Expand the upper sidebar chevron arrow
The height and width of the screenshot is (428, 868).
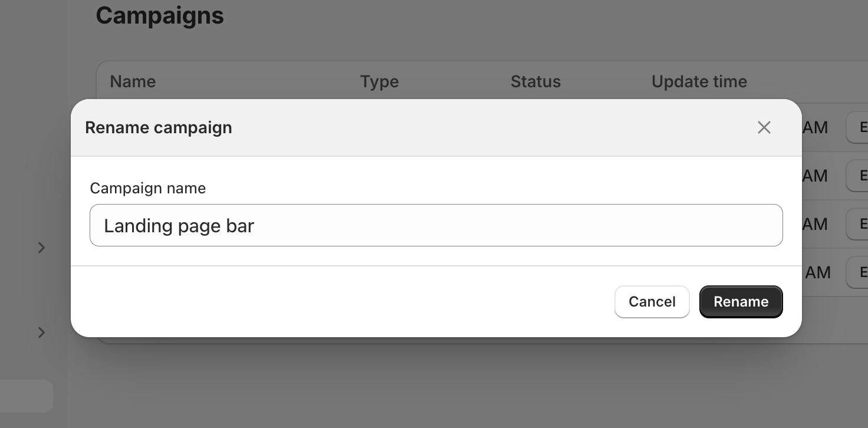click(41, 248)
